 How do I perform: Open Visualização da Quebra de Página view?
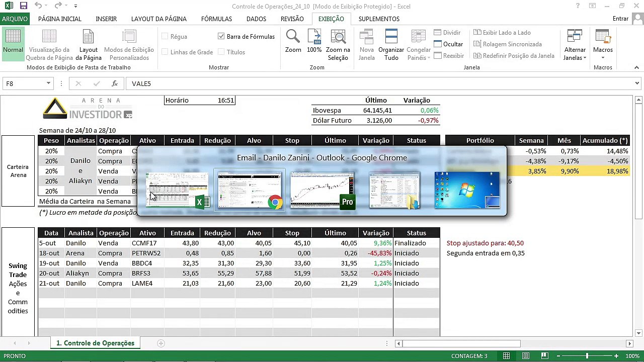pos(49,44)
